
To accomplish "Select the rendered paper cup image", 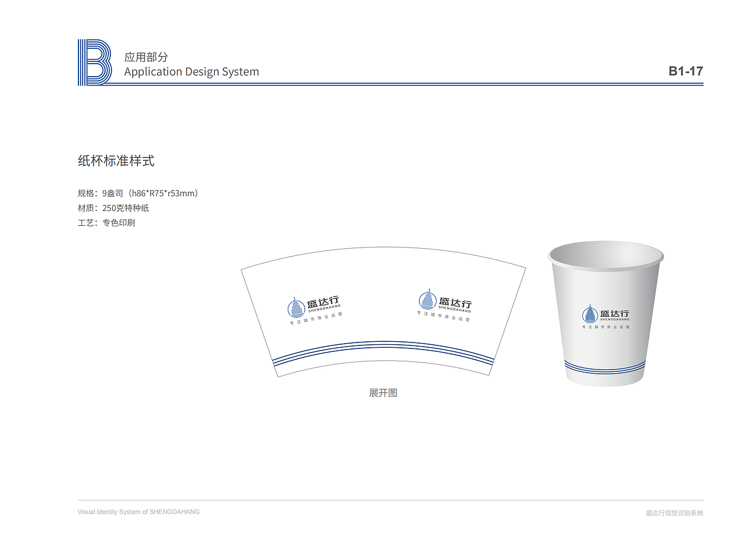I will tap(606, 314).
